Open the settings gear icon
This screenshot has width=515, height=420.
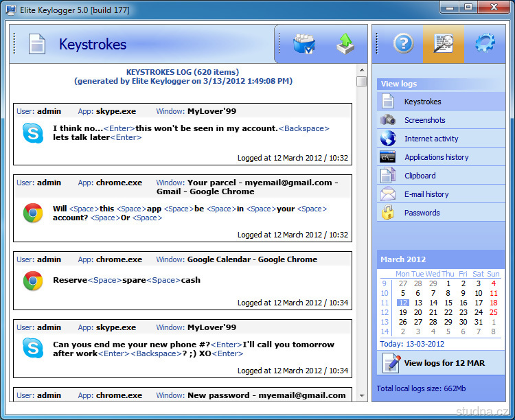485,44
